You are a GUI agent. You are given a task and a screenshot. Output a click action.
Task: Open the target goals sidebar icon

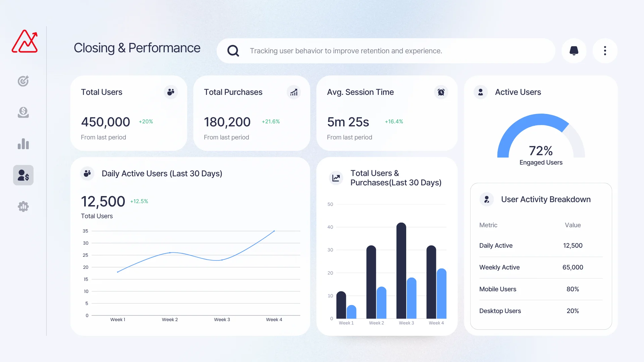(x=23, y=81)
